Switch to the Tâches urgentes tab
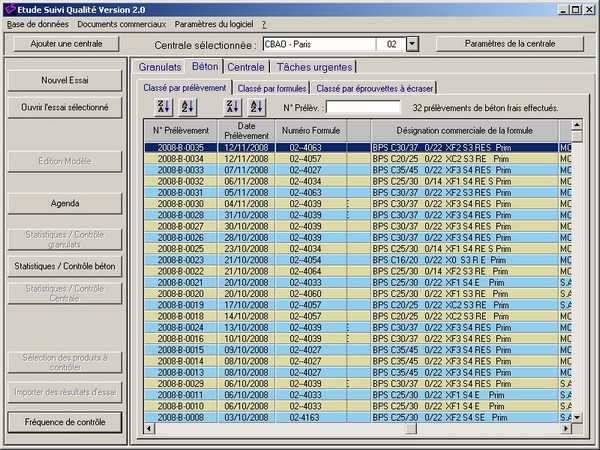 coord(314,67)
